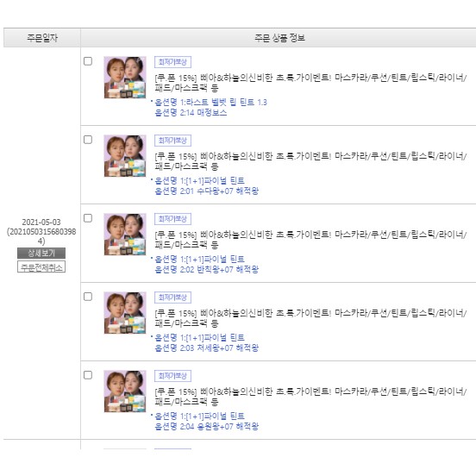476x476 pixels.
Task: Open product thumbnail for 02 반칙왕 option item
Action: pyautogui.click(x=125, y=235)
